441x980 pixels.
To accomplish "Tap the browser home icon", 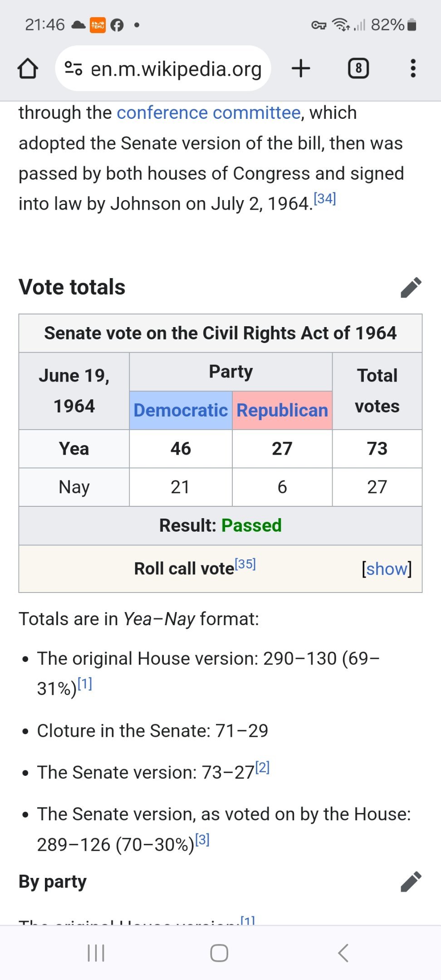I will [28, 69].
